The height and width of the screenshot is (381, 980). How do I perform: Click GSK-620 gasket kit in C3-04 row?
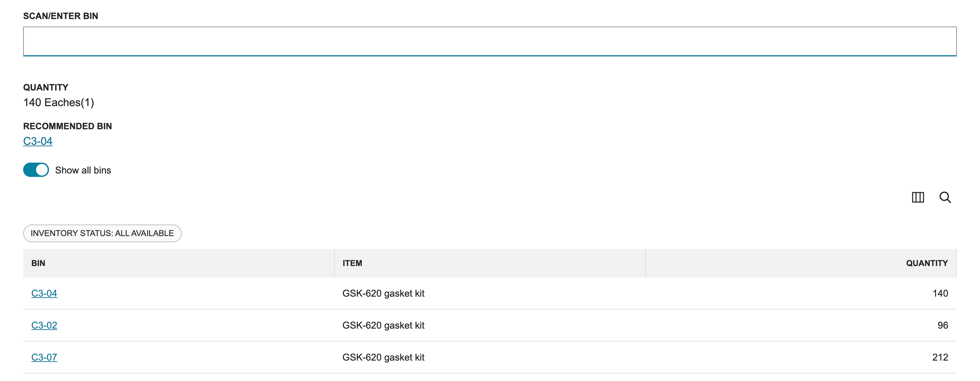[x=383, y=293]
